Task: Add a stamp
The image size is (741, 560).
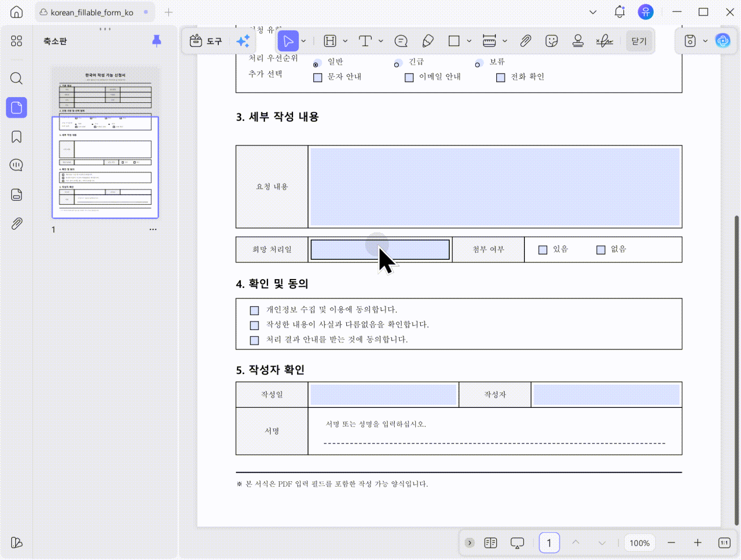Action: (x=578, y=41)
